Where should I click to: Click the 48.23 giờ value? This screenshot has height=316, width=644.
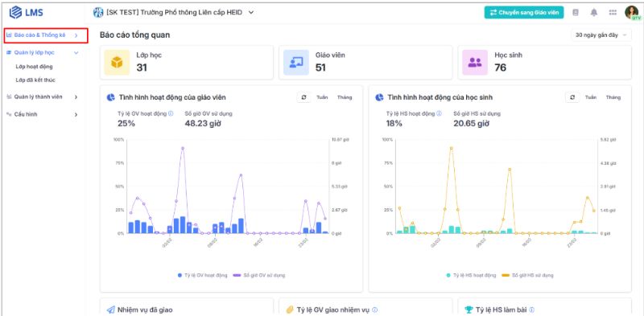(203, 123)
